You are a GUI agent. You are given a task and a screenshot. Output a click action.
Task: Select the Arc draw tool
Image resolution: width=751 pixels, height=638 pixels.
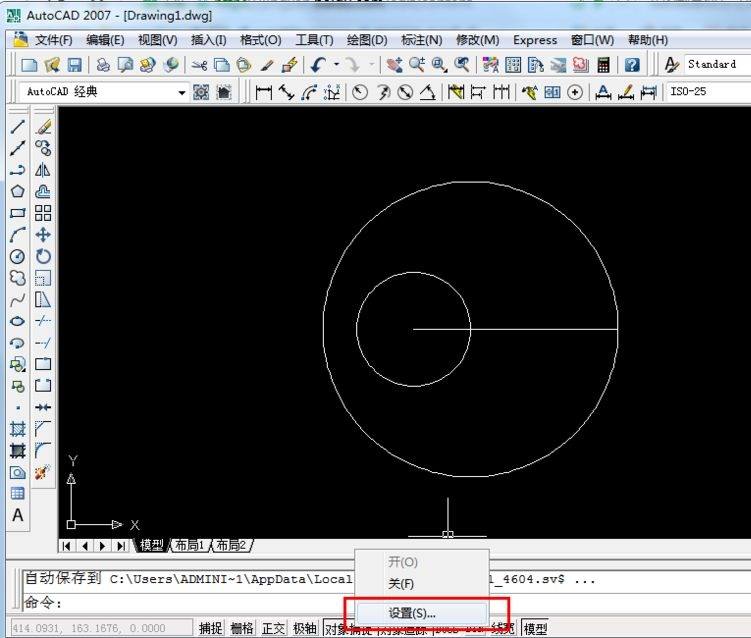point(18,235)
